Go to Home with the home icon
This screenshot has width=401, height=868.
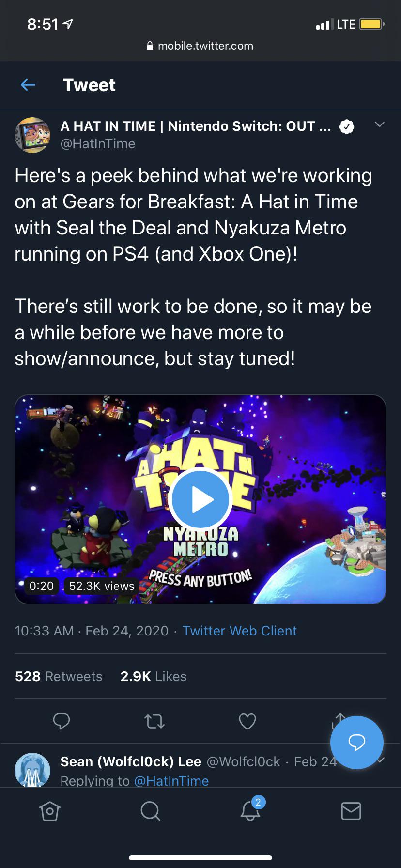coord(50,812)
